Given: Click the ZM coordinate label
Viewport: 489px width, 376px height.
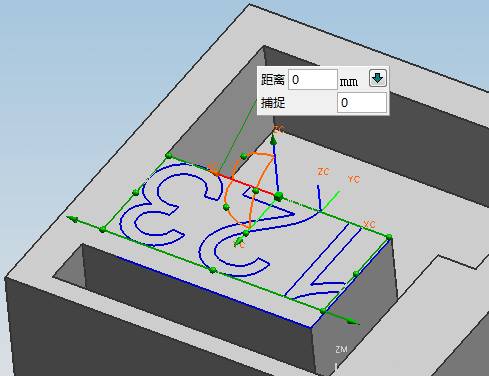Looking at the screenshot, I should 341,349.
